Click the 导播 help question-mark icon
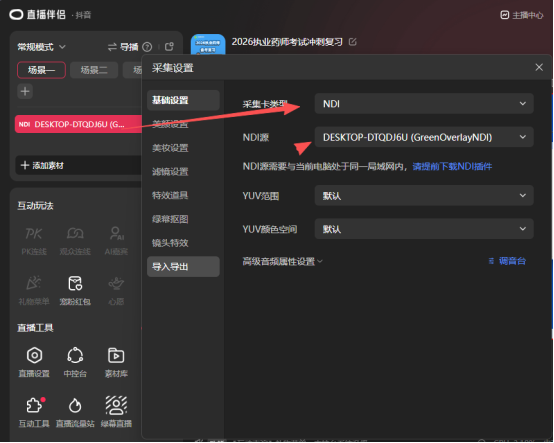The width and height of the screenshot is (554, 443). point(147,47)
